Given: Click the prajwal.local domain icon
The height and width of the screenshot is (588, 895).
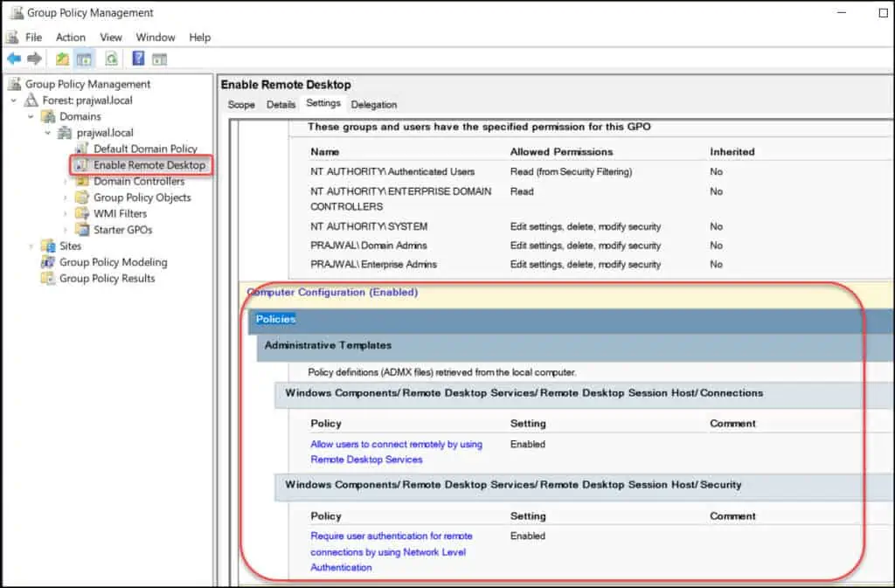Looking at the screenshot, I should 66,133.
